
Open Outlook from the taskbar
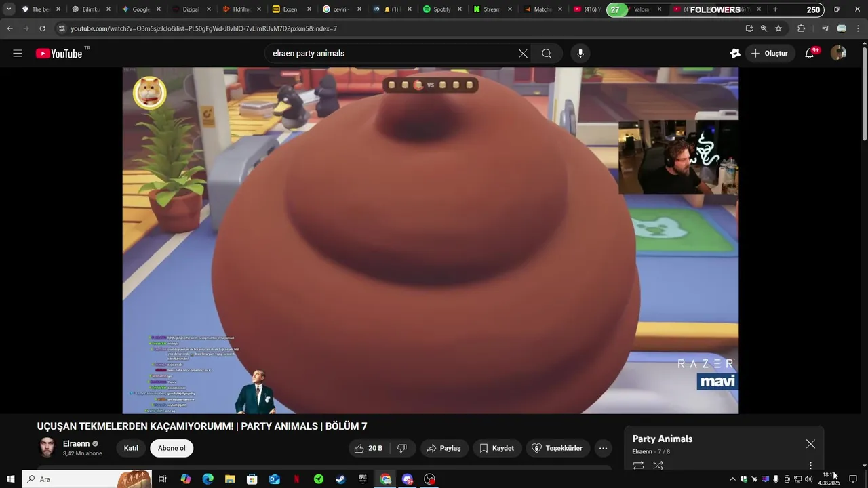274,479
